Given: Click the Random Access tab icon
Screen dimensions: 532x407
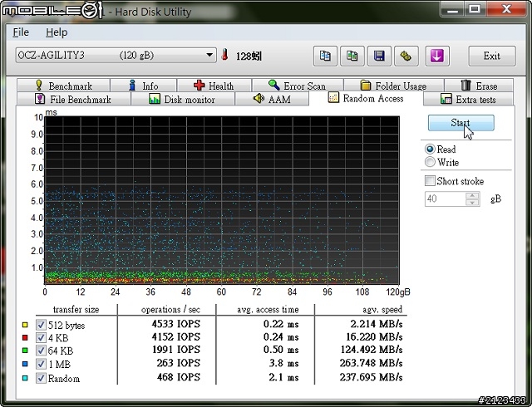Looking at the screenshot, I should click(x=333, y=98).
